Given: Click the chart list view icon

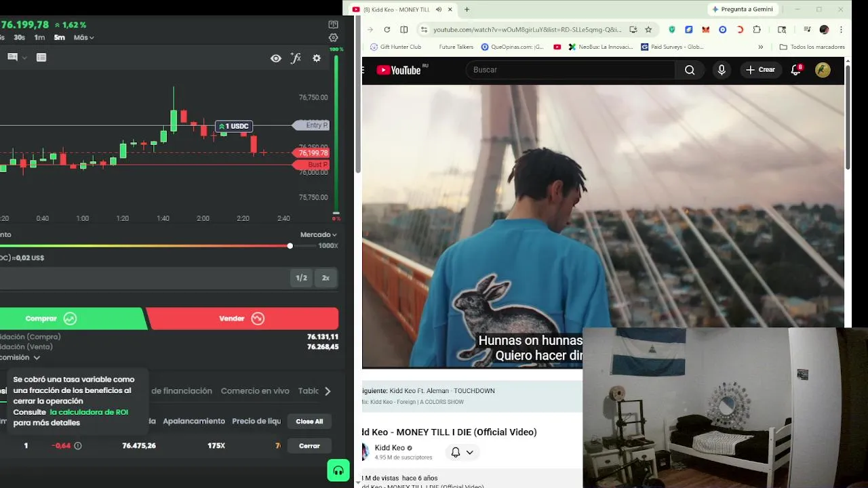Looking at the screenshot, I should click(x=41, y=58).
